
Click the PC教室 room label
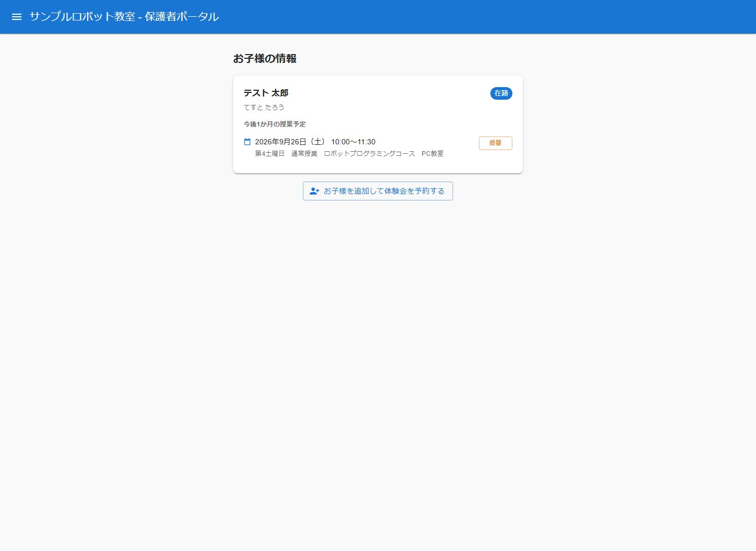pos(433,154)
